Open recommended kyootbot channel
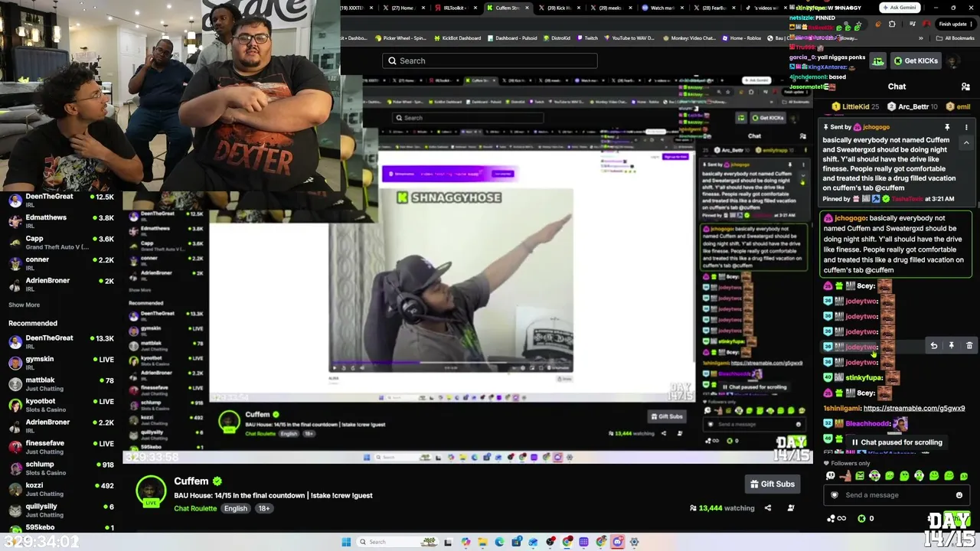Screen dimensions: 980x551 pyautogui.click(x=61, y=405)
